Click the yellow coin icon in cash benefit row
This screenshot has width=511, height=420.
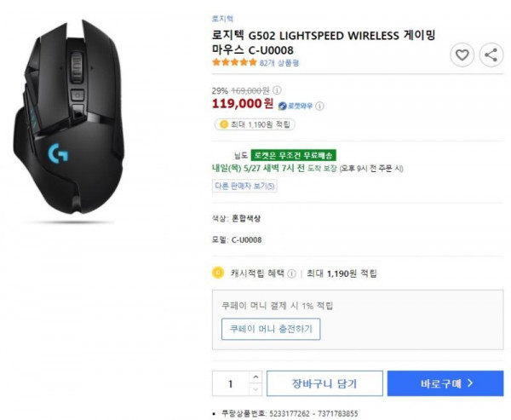pos(218,273)
